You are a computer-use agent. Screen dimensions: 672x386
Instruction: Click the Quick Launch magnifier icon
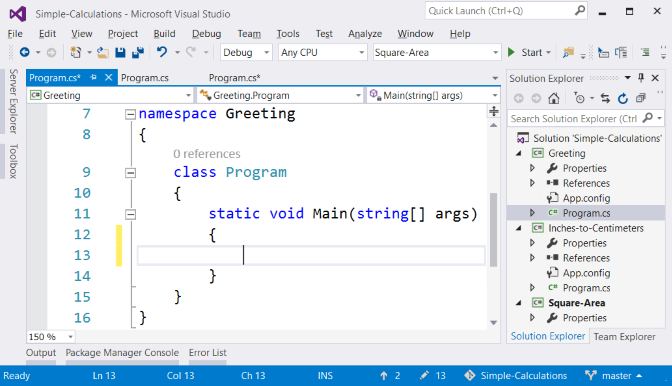(579, 10)
